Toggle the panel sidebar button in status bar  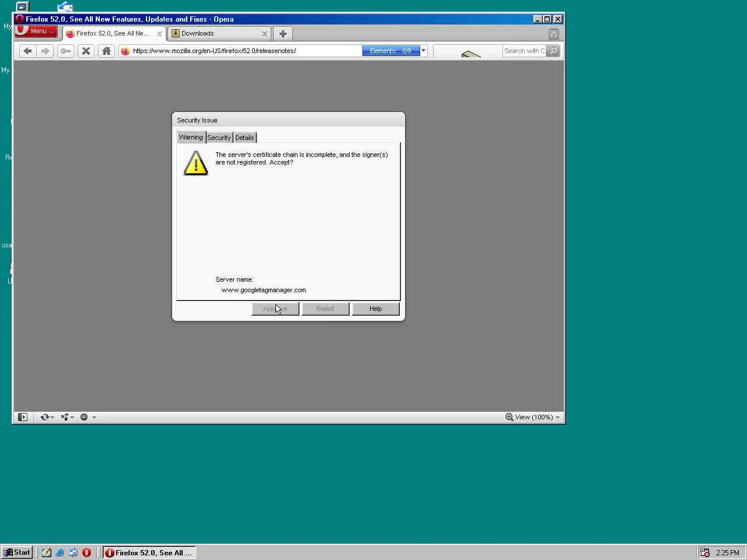coord(23,417)
